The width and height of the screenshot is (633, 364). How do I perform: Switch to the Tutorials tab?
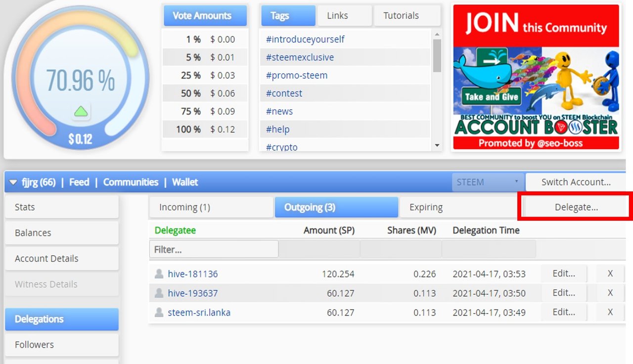tap(407, 16)
